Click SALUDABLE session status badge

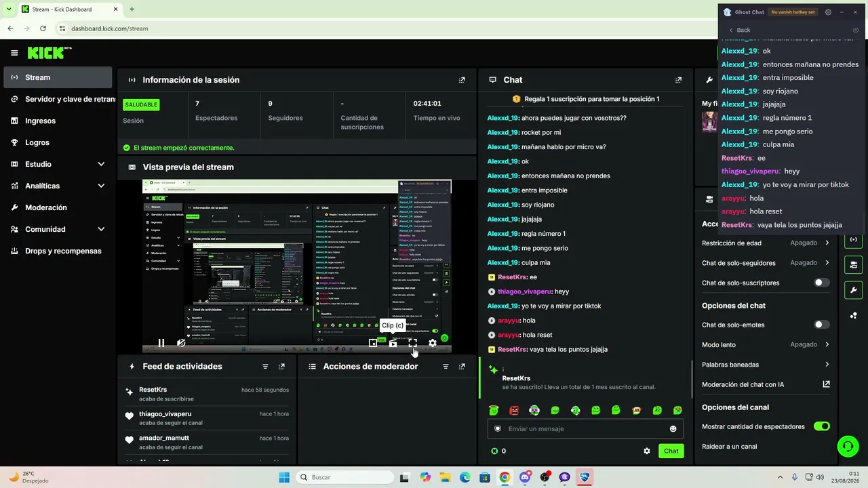(141, 104)
